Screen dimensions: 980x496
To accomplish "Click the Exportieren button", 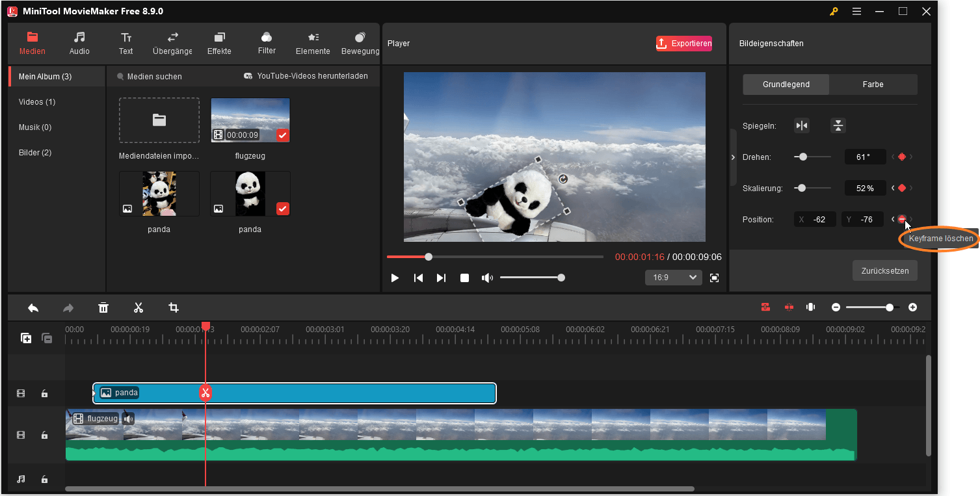I will coord(684,44).
